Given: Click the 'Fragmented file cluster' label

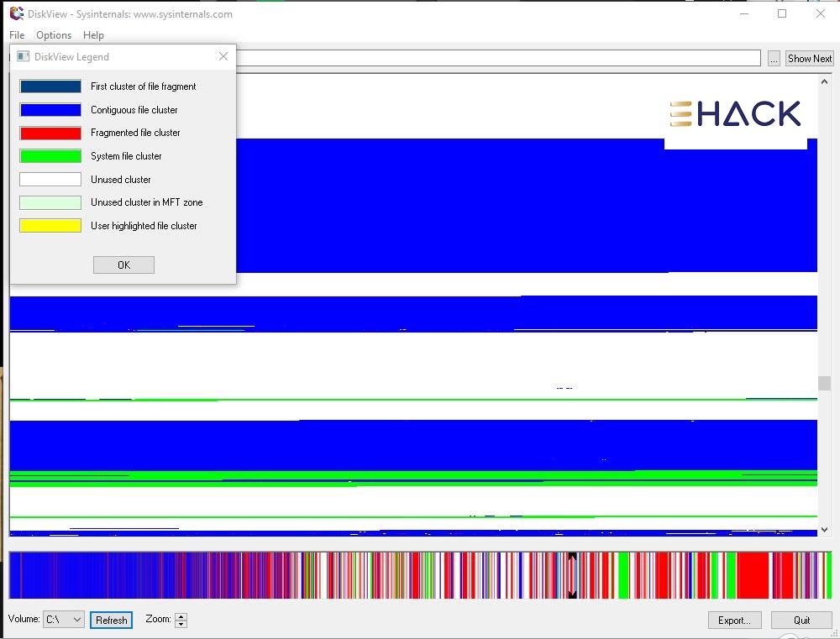Looking at the screenshot, I should (135, 133).
